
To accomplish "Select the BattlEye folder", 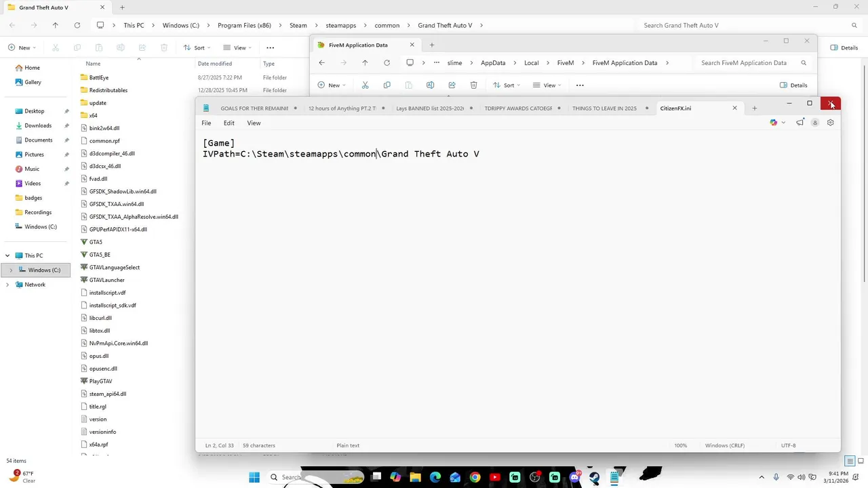I will 99,77.
